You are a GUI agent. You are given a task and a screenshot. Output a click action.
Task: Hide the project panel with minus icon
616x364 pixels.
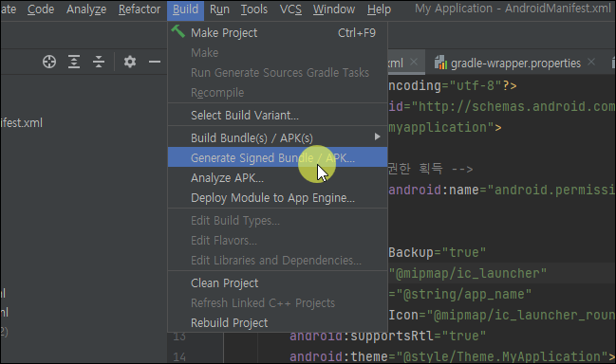155,62
